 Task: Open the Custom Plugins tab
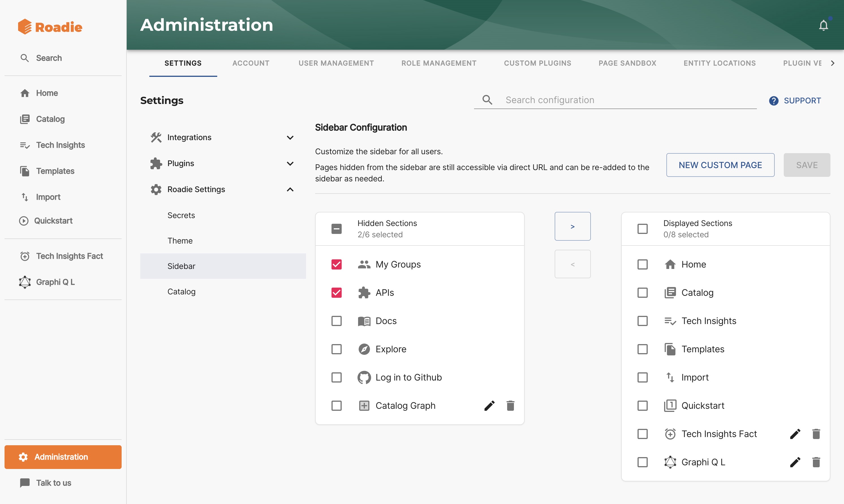point(537,63)
